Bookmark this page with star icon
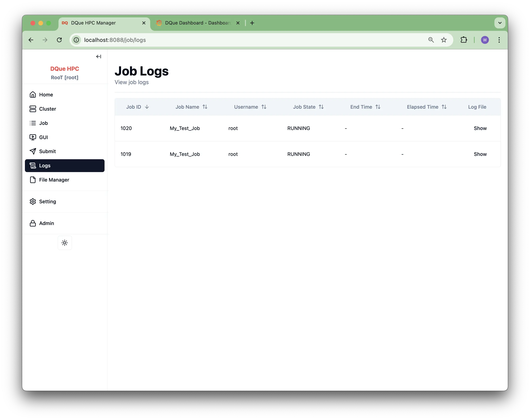The width and height of the screenshot is (530, 420). click(443, 40)
